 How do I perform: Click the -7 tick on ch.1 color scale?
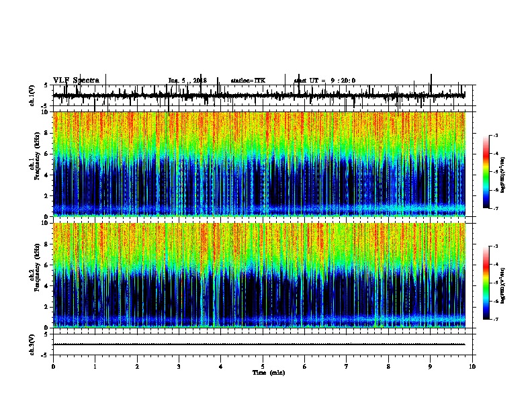point(496,208)
